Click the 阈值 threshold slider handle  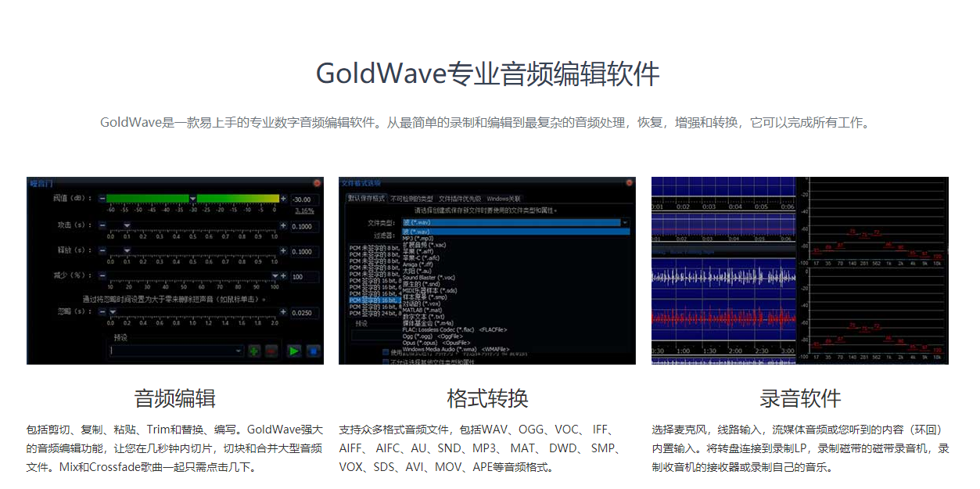point(193,200)
